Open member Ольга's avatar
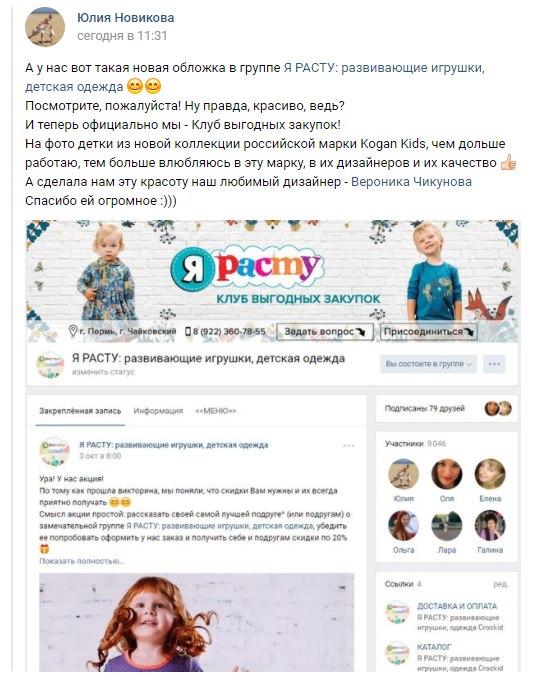The image size is (536, 683). tap(403, 526)
